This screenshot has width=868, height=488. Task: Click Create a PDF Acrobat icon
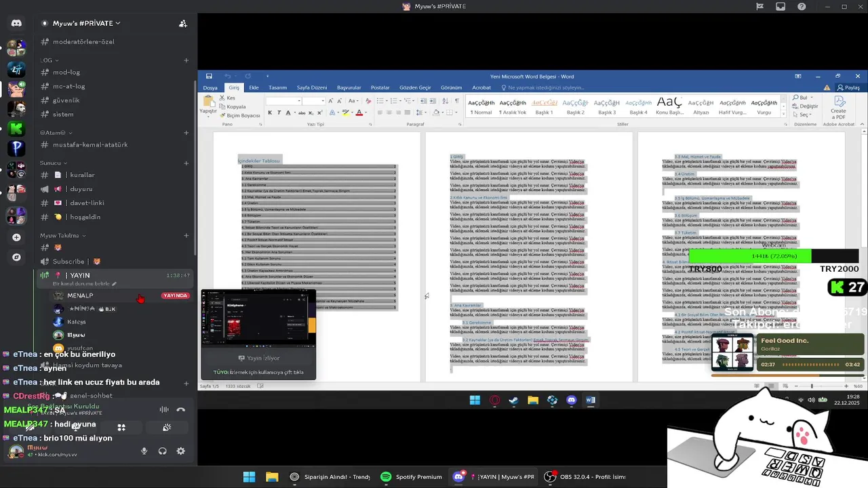coord(839,108)
